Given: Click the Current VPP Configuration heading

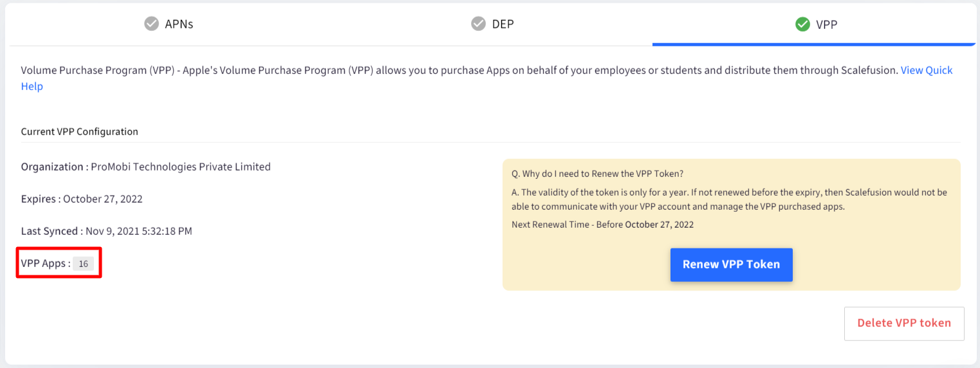Looking at the screenshot, I should tap(80, 131).
